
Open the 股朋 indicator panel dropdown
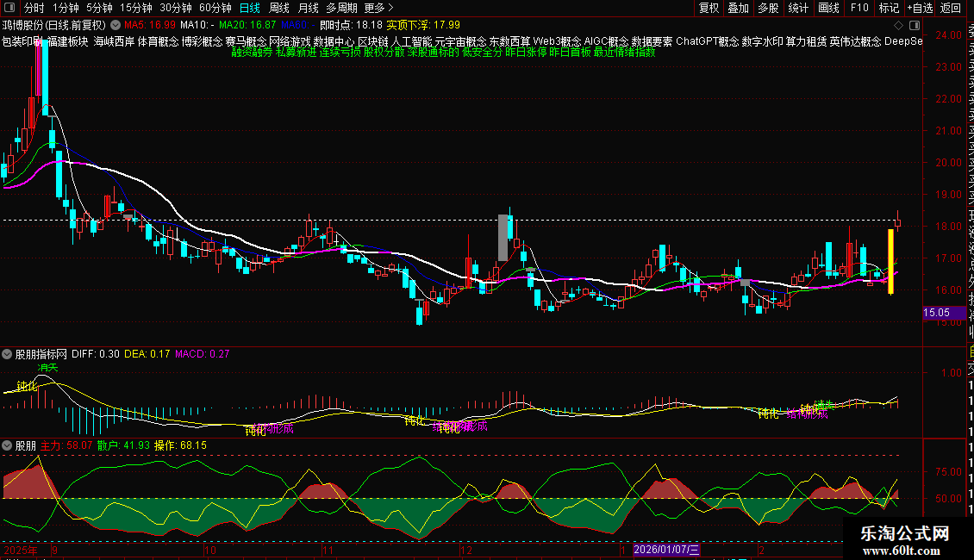(x=8, y=445)
